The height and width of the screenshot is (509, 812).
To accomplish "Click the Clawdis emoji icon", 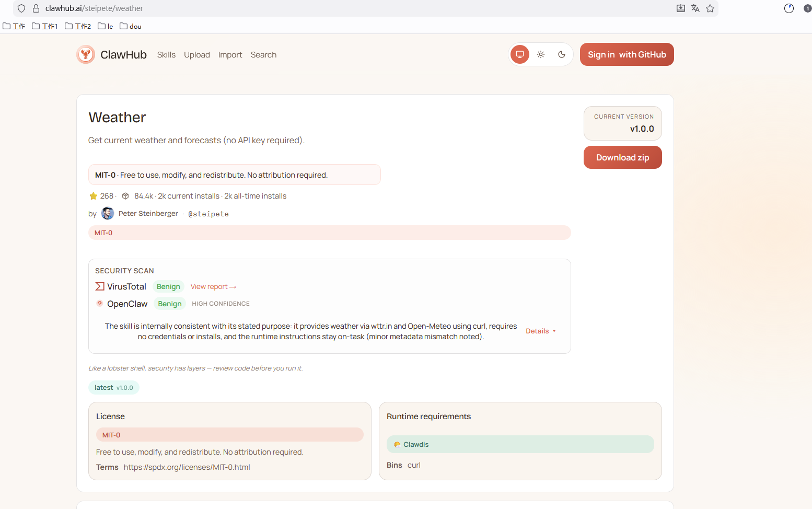I will [397, 445].
